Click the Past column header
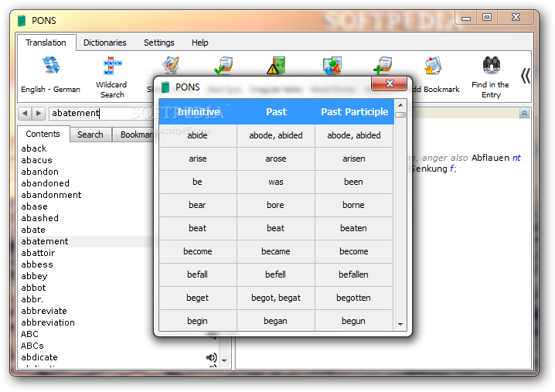 point(276,112)
